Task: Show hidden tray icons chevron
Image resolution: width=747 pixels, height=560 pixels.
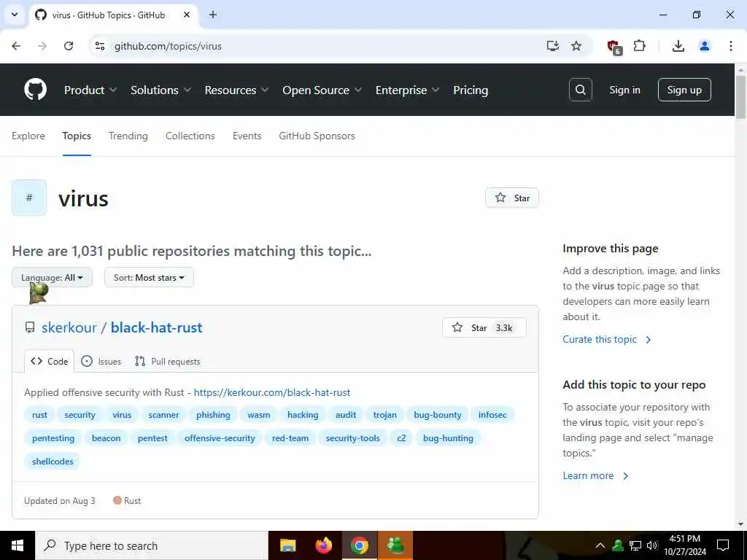Action: coord(600,545)
